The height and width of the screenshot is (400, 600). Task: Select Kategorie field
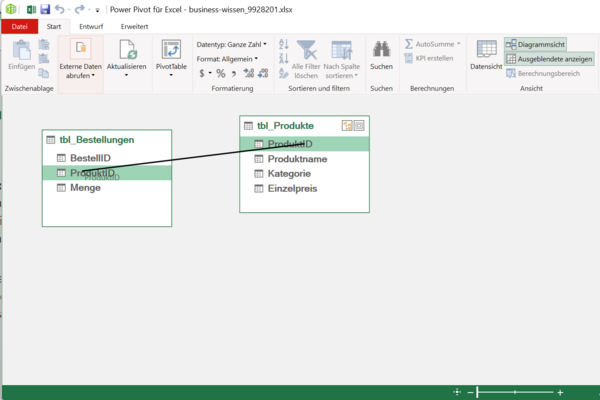point(305,173)
